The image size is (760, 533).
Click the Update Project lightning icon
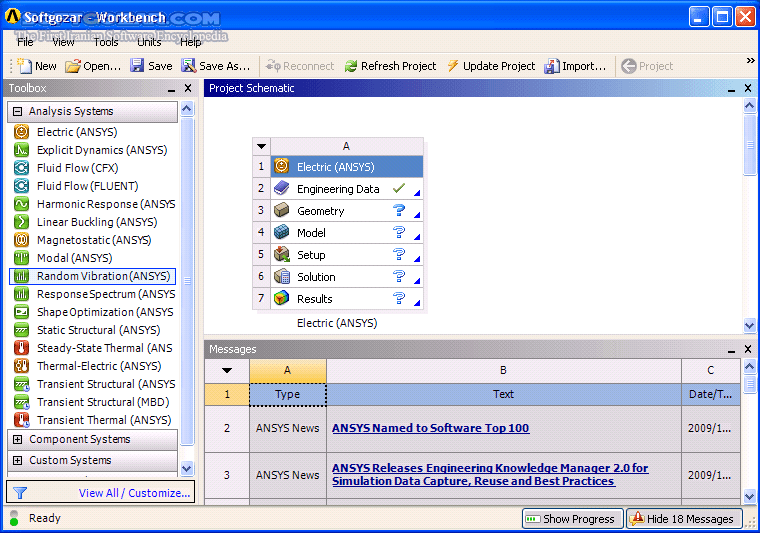point(453,66)
